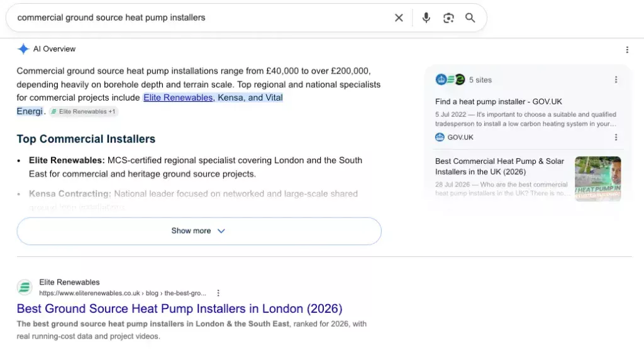Open the three-dot menu beside the eliterenewables.co.uk URL

coord(218,293)
